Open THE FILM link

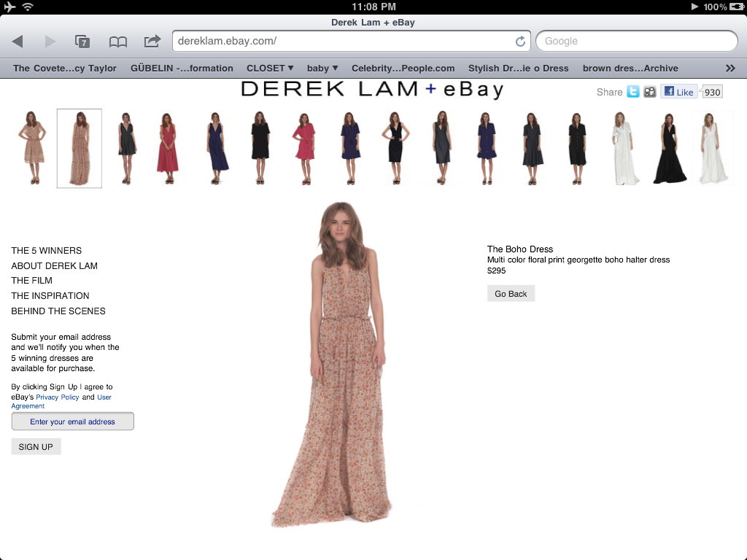click(31, 281)
